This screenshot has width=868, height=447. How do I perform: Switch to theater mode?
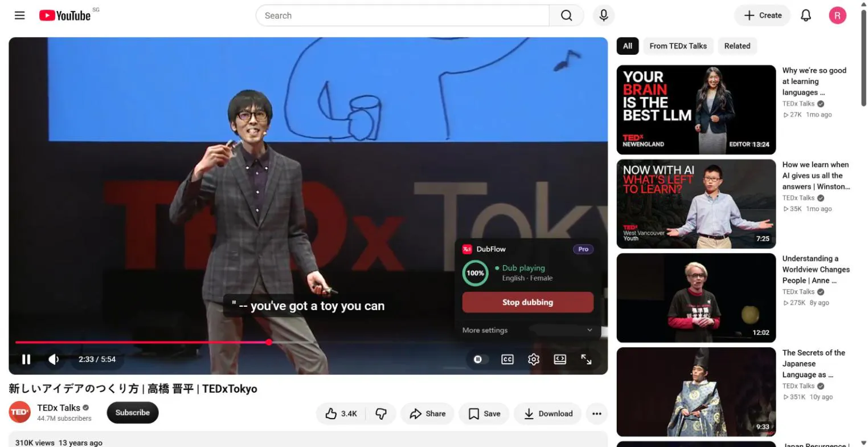coord(560,359)
